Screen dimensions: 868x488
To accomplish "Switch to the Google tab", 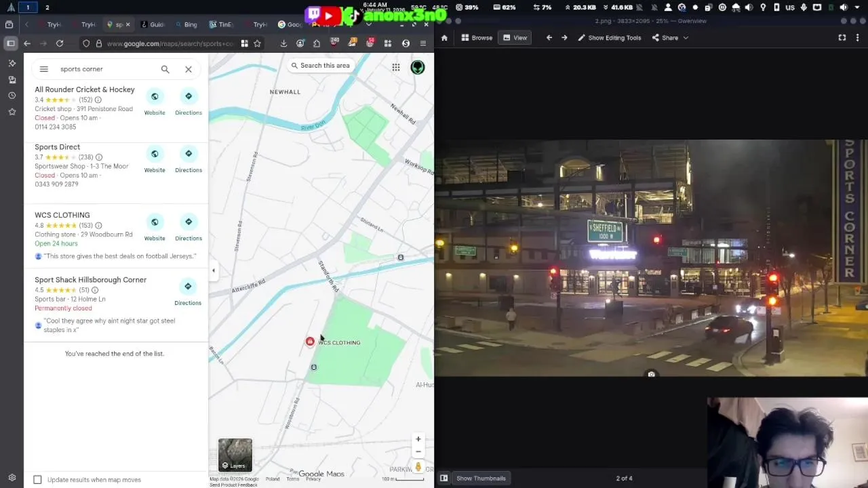I will pyautogui.click(x=290, y=24).
